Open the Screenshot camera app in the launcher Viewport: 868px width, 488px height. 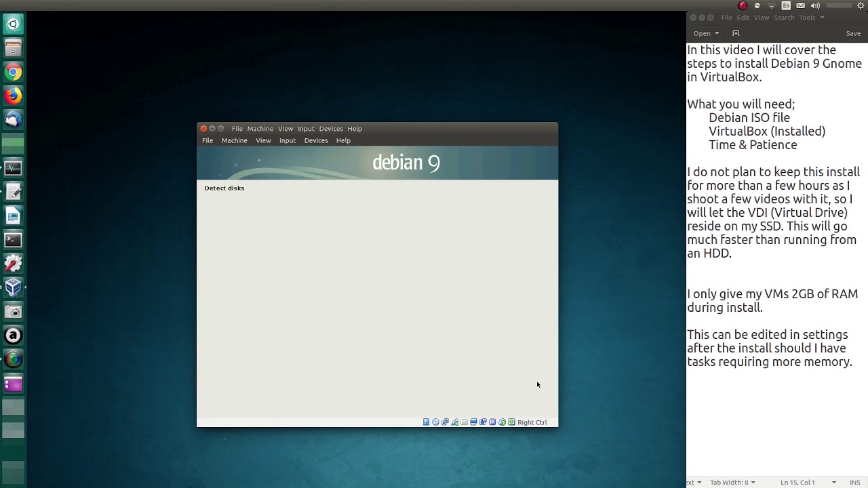click(13, 312)
